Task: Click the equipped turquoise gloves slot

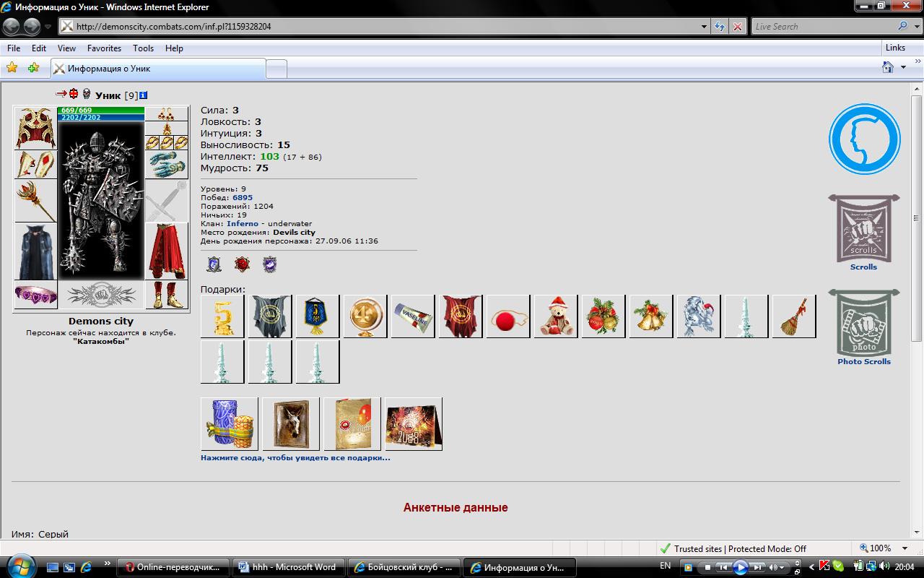Action: pos(167,165)
